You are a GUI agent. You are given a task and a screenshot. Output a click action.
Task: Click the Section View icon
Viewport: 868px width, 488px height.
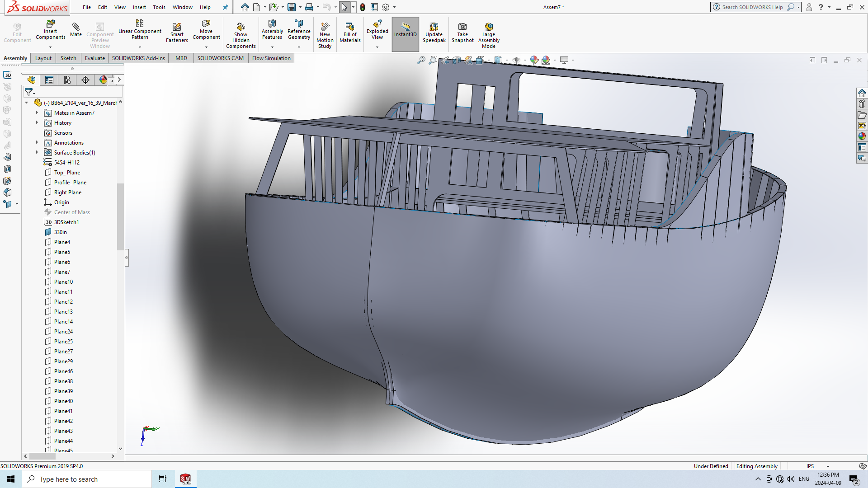[457, 60]
